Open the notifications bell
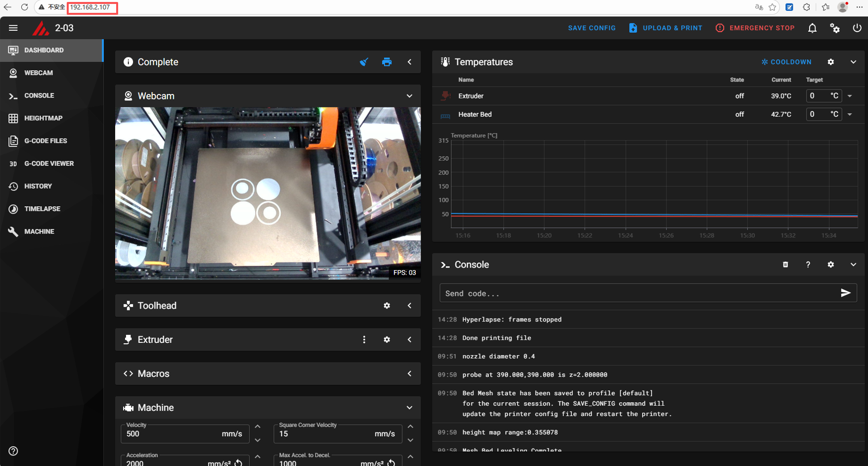The width and height of the screenshot is (868, 466). click(x=812, y=28)
